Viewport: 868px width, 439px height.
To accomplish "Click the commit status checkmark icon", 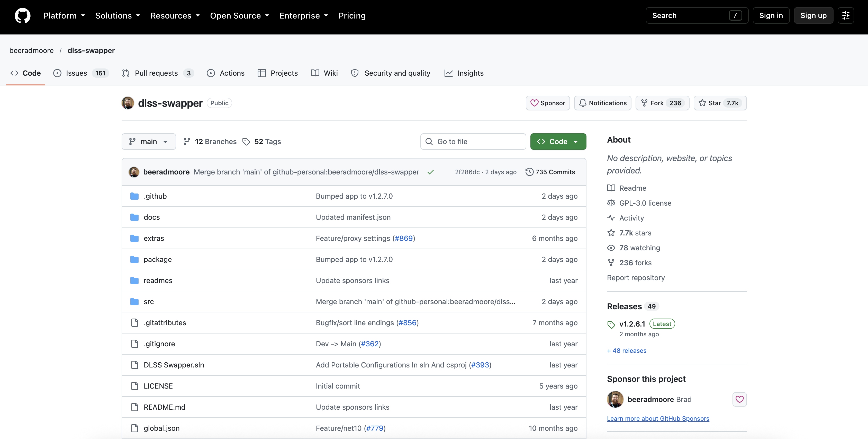I will click(430, 172).
